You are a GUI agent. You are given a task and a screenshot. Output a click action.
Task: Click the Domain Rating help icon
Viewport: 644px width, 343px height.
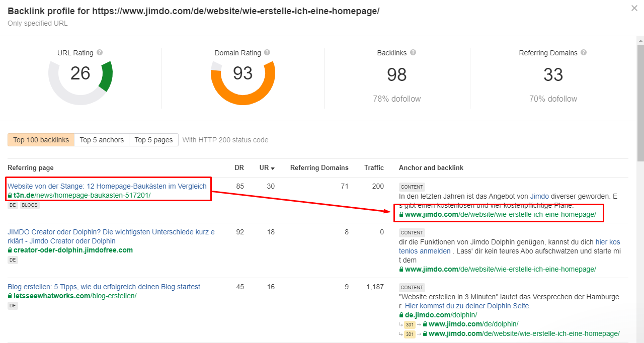click(267, 52)
